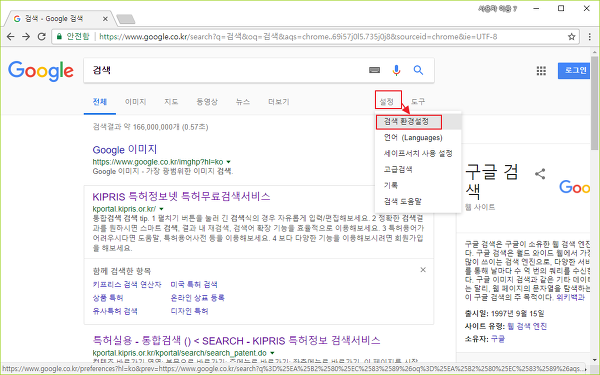Click the share icon in knowledge panel
Screen dimensions: 600x375
coord(540,174)
